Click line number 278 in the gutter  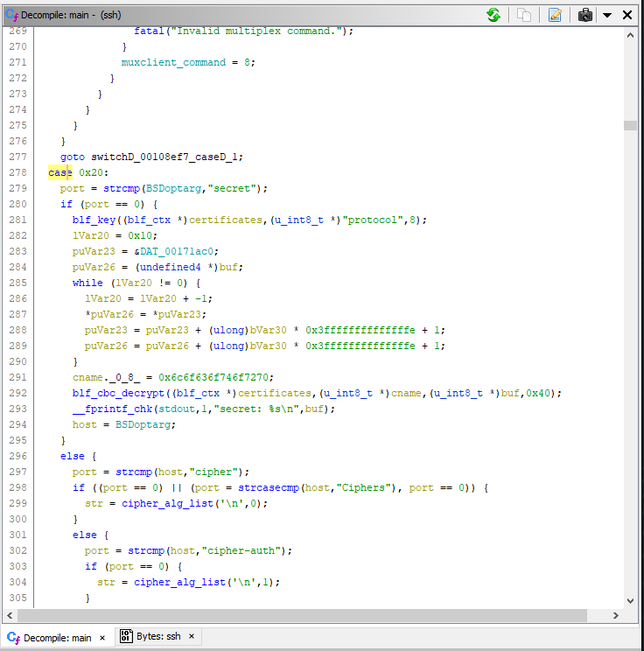point(17,172)
